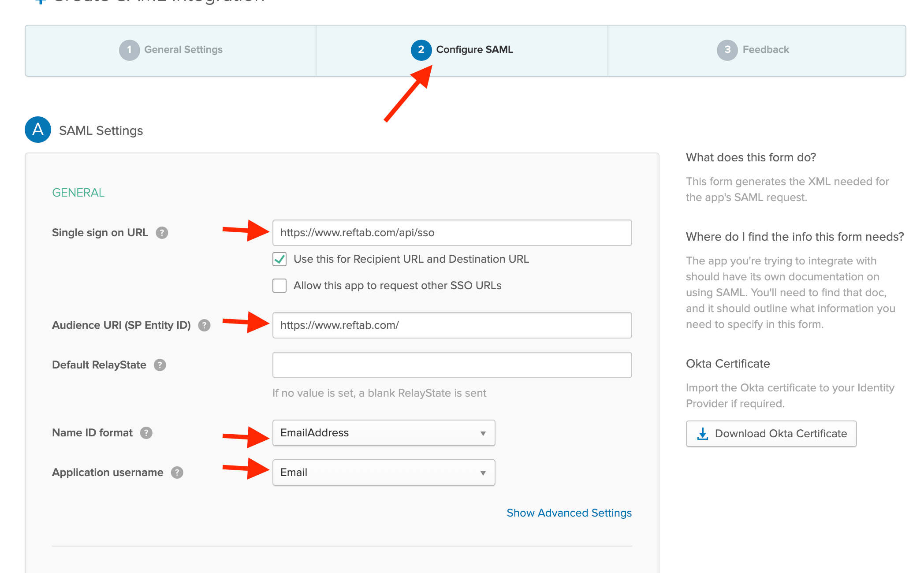Click help icon next to Single sign on URL
The height and width of the screenshot is (573, 924).
(x=162, y=233)
